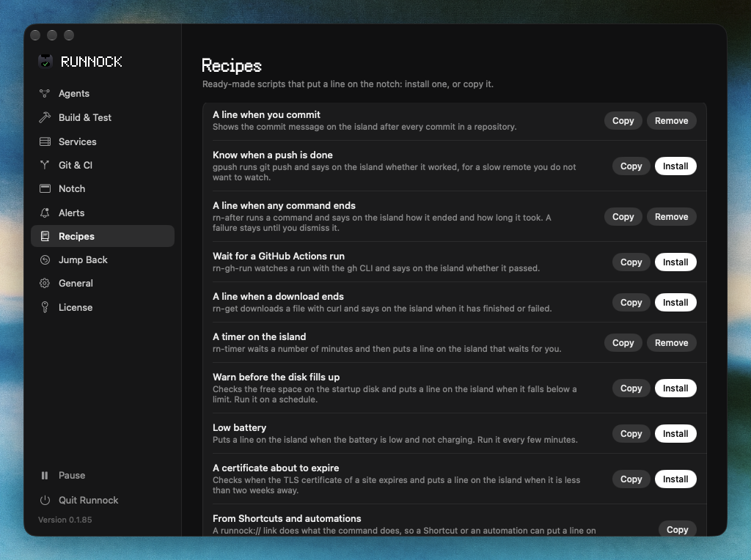Install the 'Know when a push is done' recipe

point(675,166)
